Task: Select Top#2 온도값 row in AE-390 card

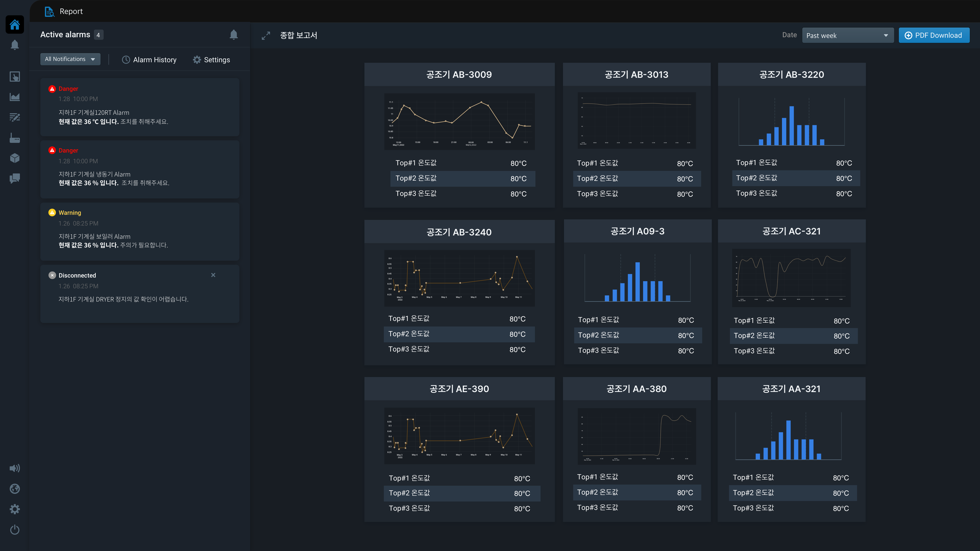Action: (462, 493)
